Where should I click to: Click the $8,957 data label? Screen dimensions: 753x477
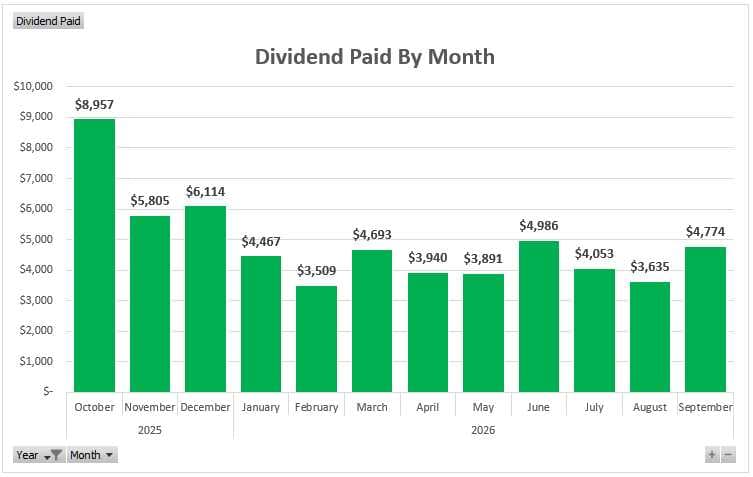[94, 105]
